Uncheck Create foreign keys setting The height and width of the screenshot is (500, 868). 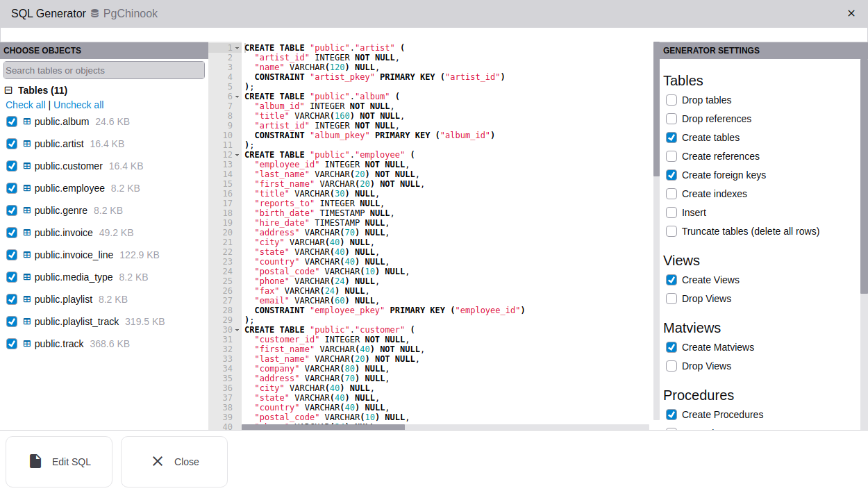coord(671,175)
